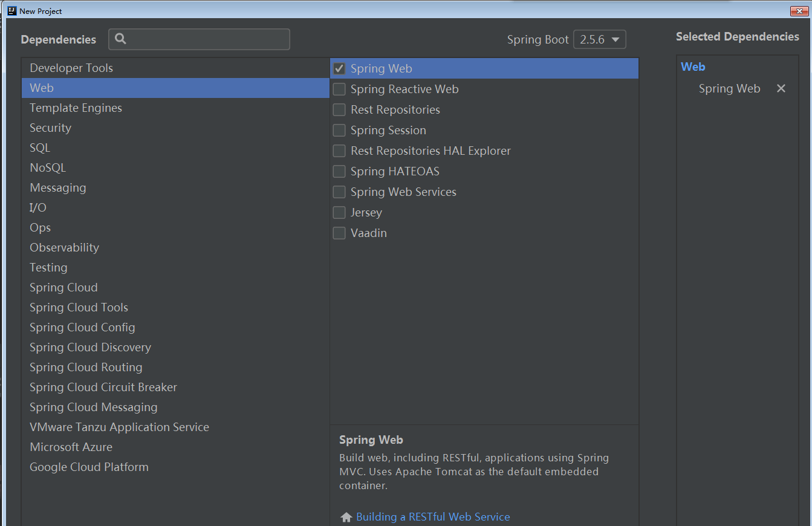Click the IntelliJ icon in the title bar
The height and width of the screenshot is (526, 812).
click(11, 11)
